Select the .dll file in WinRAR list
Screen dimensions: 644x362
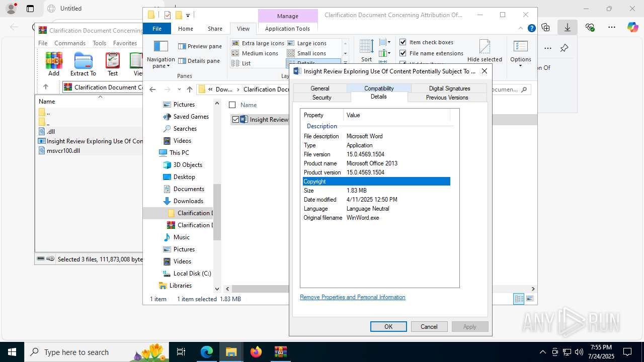50,132
